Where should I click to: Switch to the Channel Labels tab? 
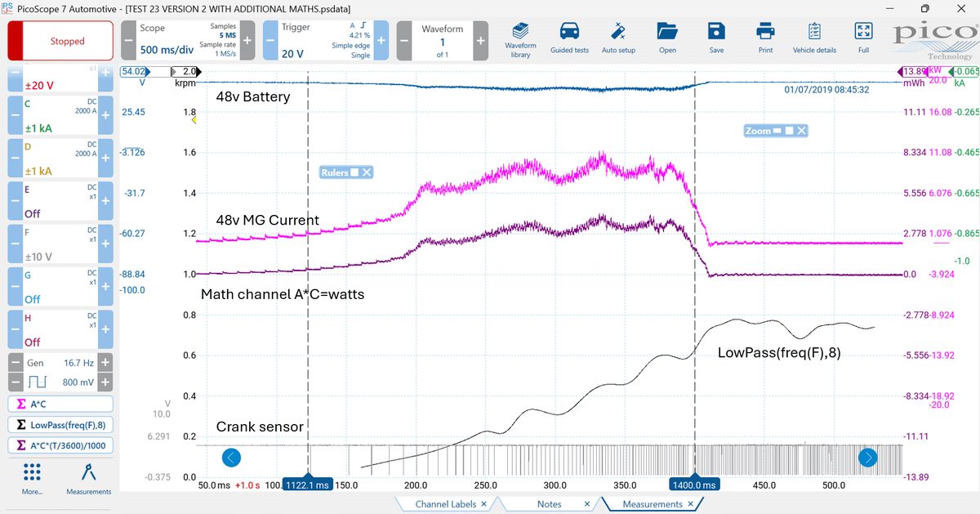446,504
